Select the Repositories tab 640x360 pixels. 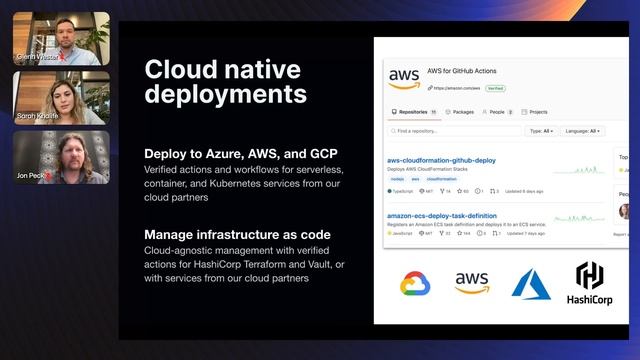[x=414, y=112]
